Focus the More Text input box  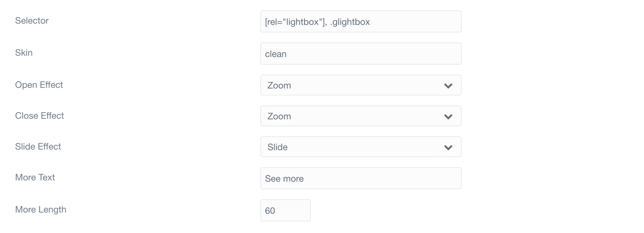click(361, 178)
